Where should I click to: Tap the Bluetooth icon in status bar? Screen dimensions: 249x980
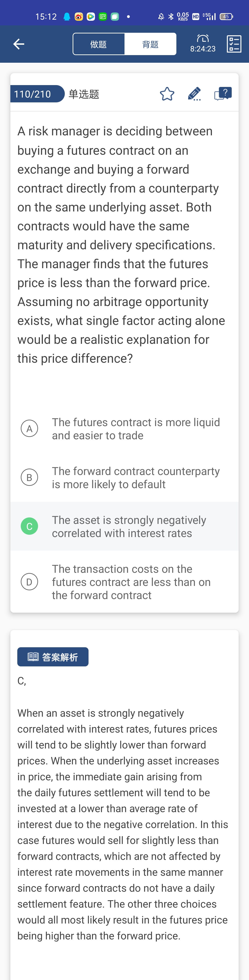171,17
